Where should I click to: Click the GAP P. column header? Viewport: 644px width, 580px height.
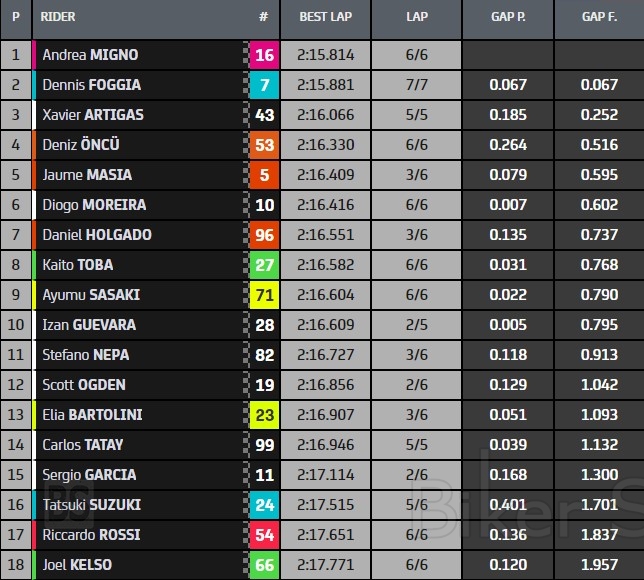coord(508,17)
